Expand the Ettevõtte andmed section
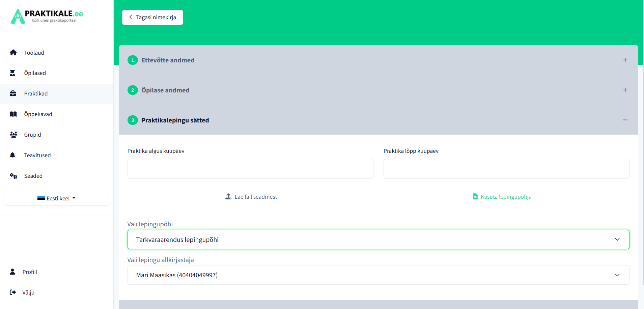This screenshot has width=644, height=309. 625,60
